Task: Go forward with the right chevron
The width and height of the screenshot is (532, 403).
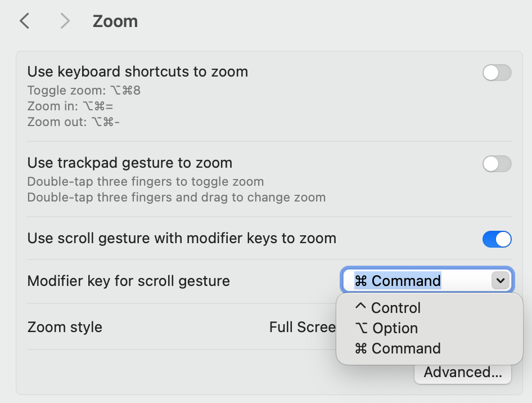Action: (x=65, y=21)
